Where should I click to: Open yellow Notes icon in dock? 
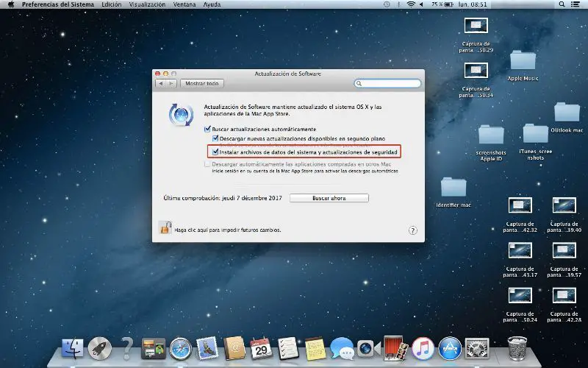pyautogui.click(x=315, y=348)
